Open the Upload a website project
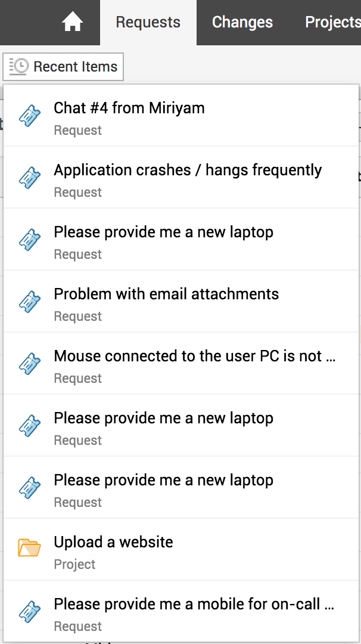The height and width of the screenshot is (644, 361). (x=113, y=542)
